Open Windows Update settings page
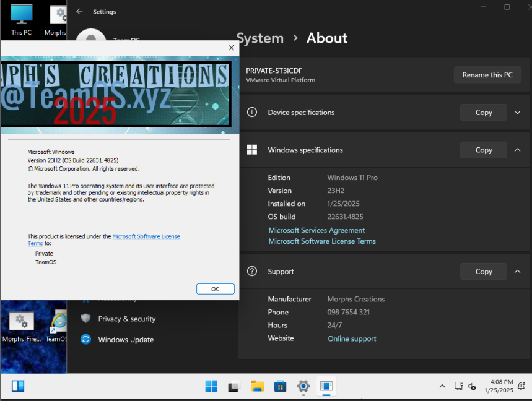 pos(126,339)
